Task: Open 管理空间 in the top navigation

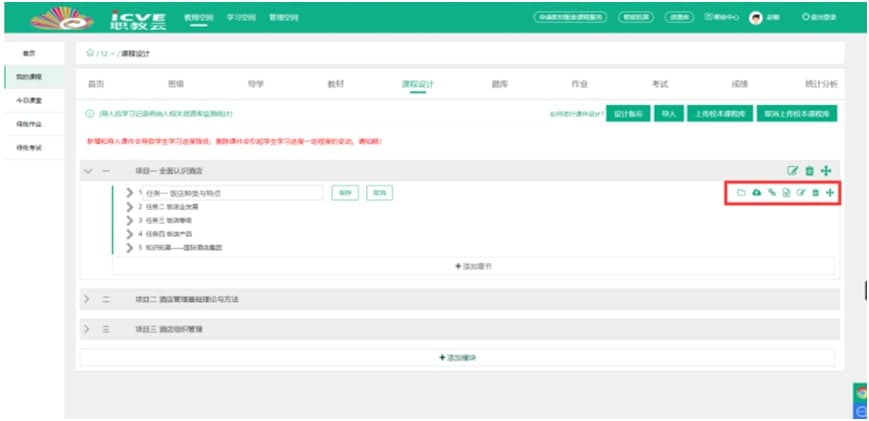Action: (x=284, y=18)
